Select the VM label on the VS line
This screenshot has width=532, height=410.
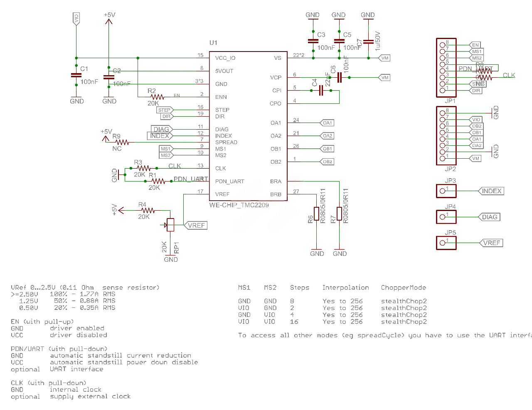tap(384, 58)
